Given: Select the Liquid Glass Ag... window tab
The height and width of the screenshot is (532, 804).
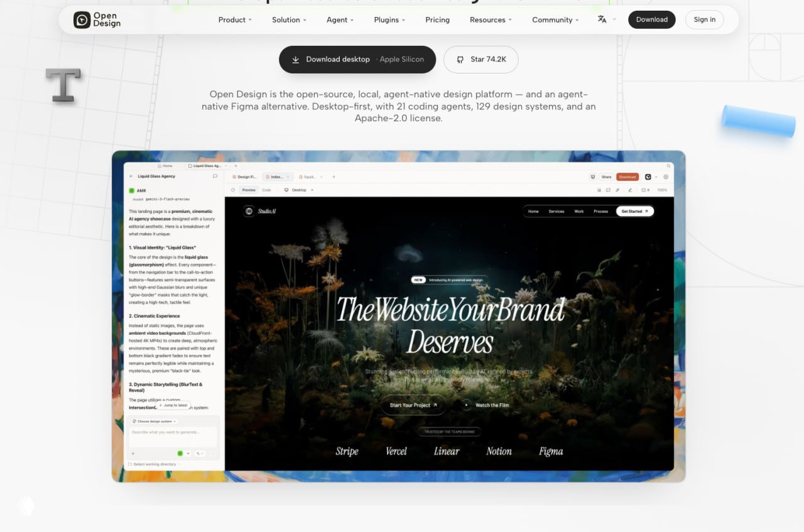Looking at the screenshot, I should coord(207,166).
